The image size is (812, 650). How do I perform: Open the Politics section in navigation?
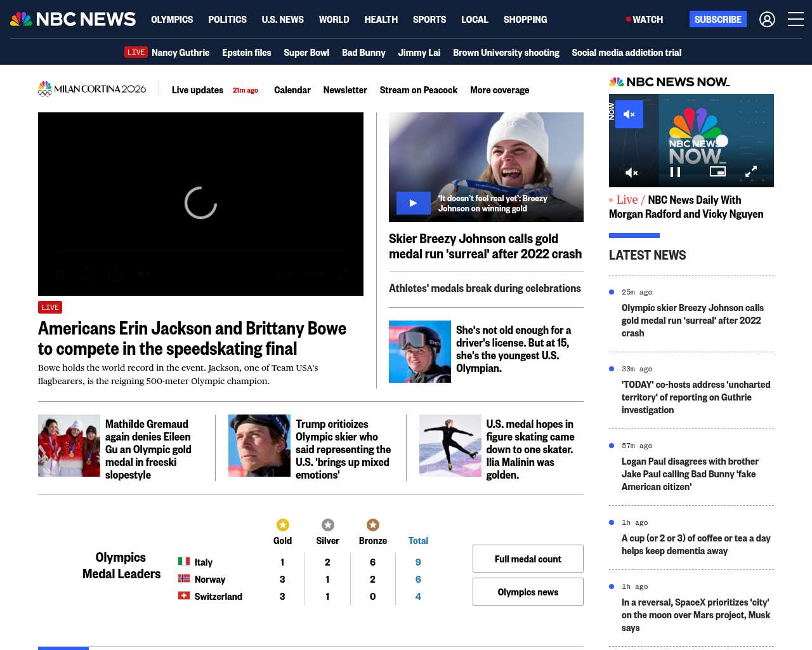[227, 20]
